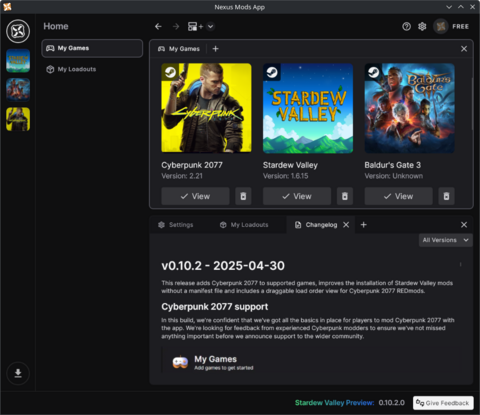Image resolution: width=480 pixels, height=415 pixels.
Task: Select Stardew Valley in the left sidebar
Action: [18, 61]
